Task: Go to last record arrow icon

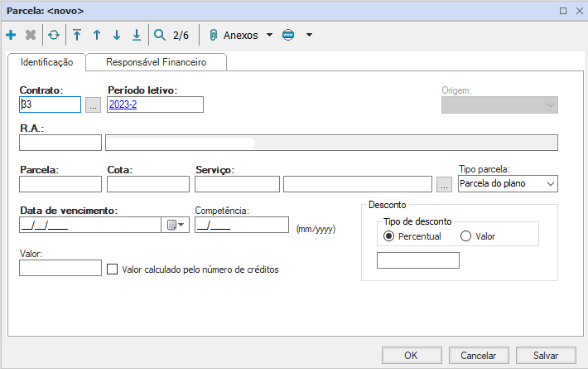Action: [x=137, y=36]
